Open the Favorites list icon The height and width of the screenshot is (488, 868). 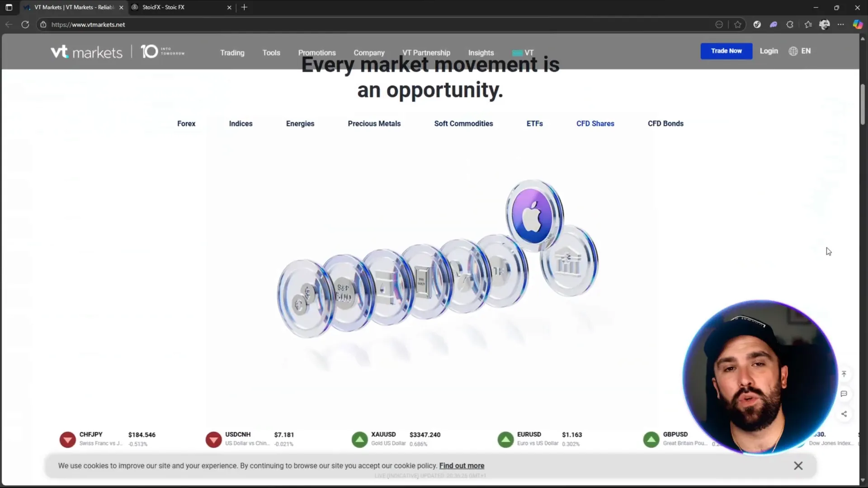click(808, 24)
